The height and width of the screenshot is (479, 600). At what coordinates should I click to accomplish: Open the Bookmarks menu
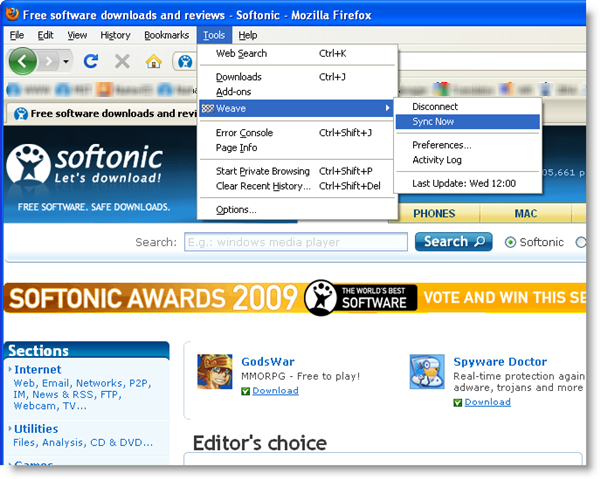pyautogui.click(x=166, y=35)
